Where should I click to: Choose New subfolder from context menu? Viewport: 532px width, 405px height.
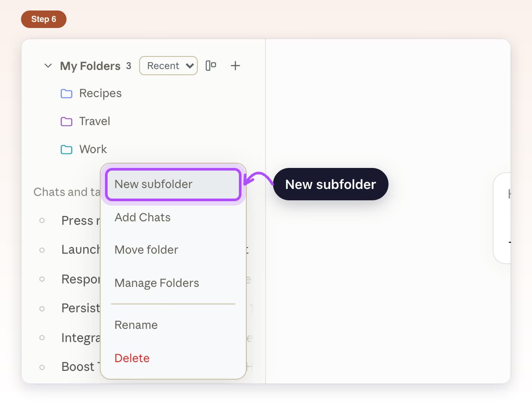tap(173, 184)
